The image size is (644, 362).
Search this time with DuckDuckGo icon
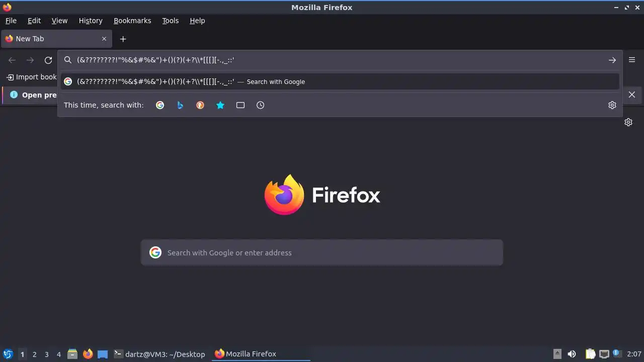[200, 105]
